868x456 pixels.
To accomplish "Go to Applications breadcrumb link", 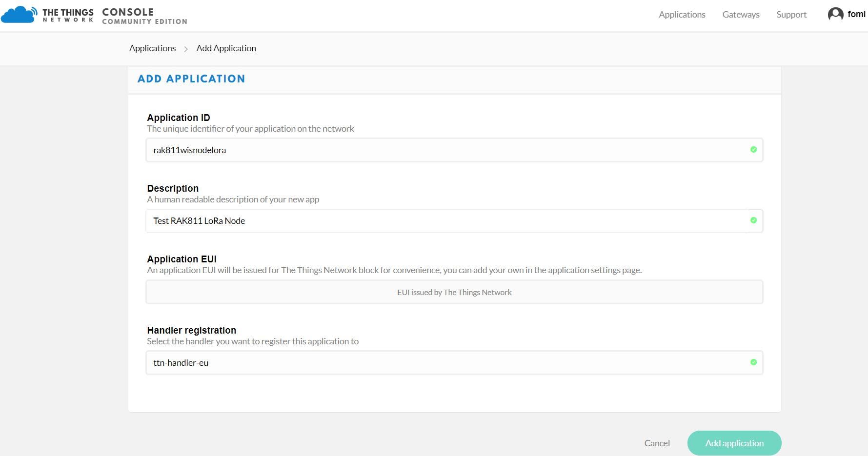I will point(152,48).
